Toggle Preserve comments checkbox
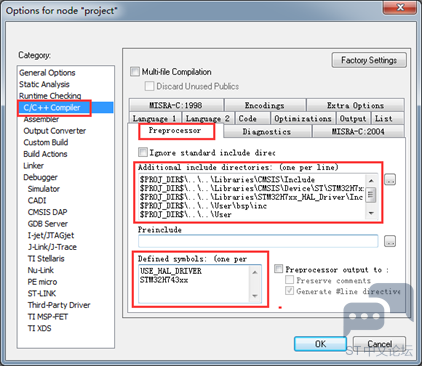 tap(290, 279)
